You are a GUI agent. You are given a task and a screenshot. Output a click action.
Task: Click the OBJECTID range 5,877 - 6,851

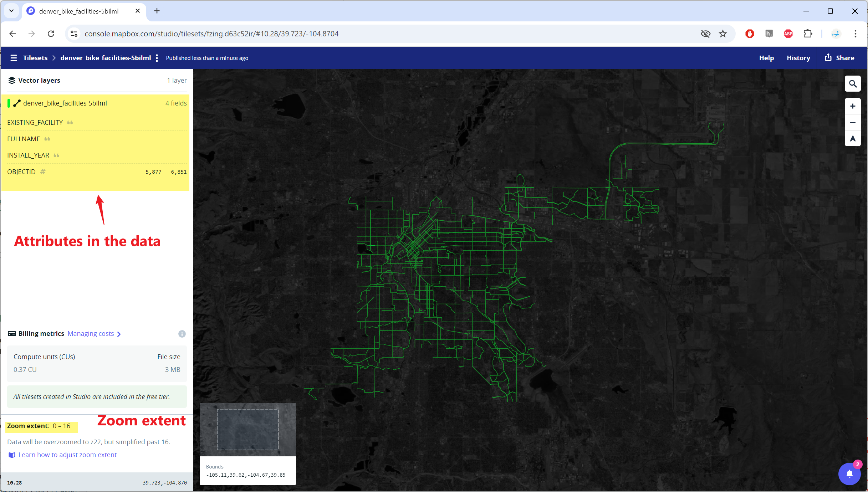pyautogui.click(x=166, y=172)
